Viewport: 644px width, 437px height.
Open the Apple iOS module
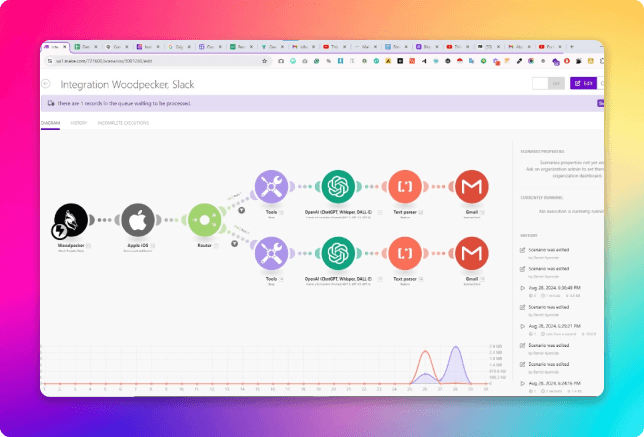138,220
